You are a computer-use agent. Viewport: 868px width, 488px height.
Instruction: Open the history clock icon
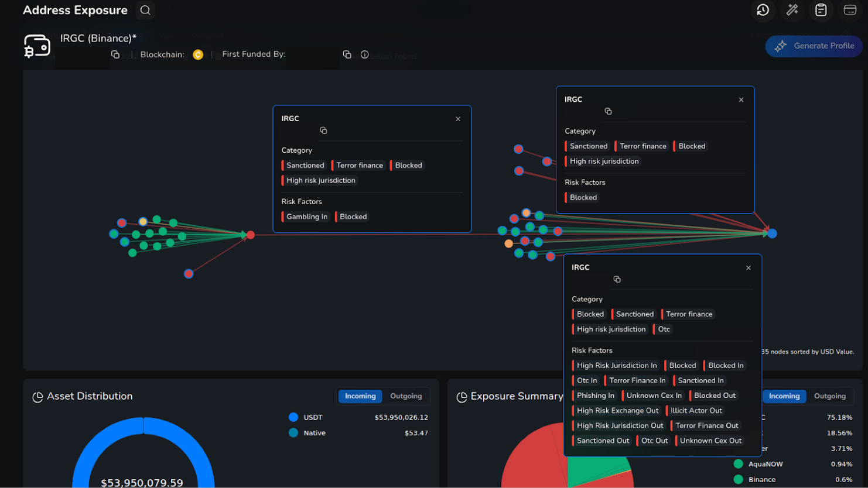(x=763, y=10)
